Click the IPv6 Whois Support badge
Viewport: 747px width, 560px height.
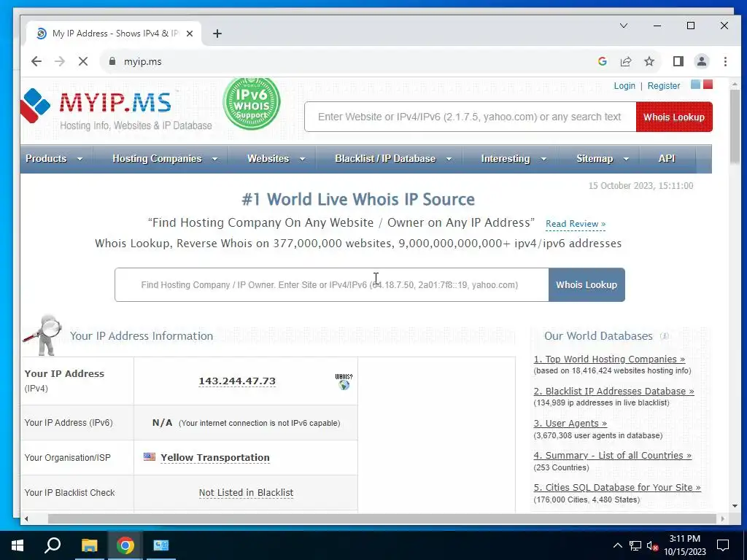pyautogui.click(x=252, y=103)
